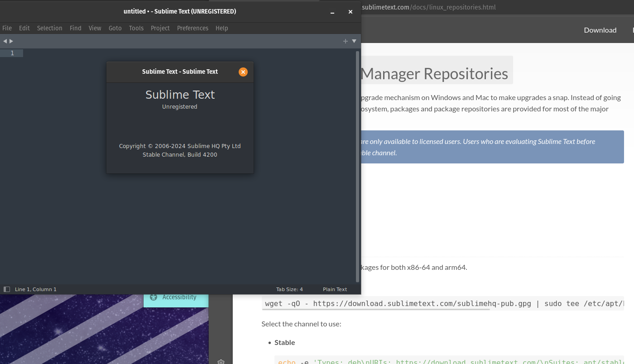Click the Manager Repositories page heading
Image resolution: width=634 pixels, height=364 pixels.
434,73
